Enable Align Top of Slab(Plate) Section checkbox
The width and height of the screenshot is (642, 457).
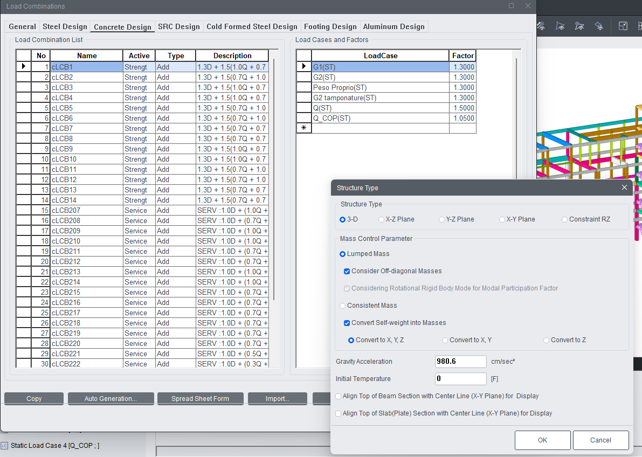pyautogui.click(x=338, y=413)
